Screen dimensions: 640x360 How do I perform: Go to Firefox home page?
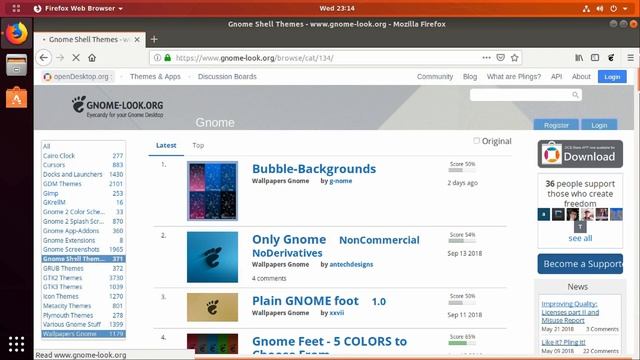tap(92, 58)
